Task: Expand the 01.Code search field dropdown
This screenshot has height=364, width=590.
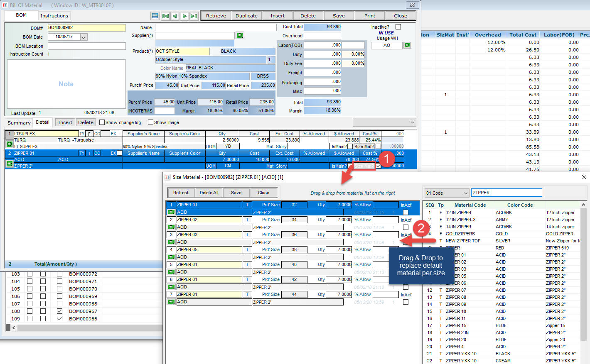Action: pyautogui.click(x=465, y=193)
